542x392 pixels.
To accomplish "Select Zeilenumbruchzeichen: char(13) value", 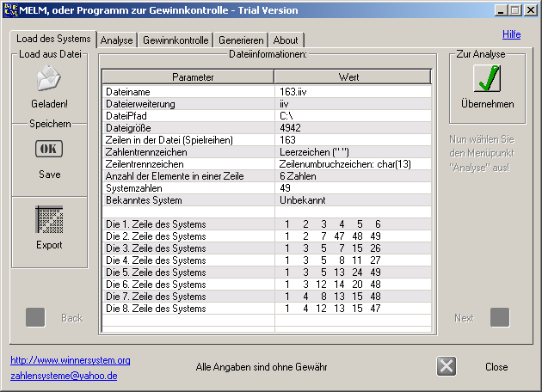I will click(354, 164).
